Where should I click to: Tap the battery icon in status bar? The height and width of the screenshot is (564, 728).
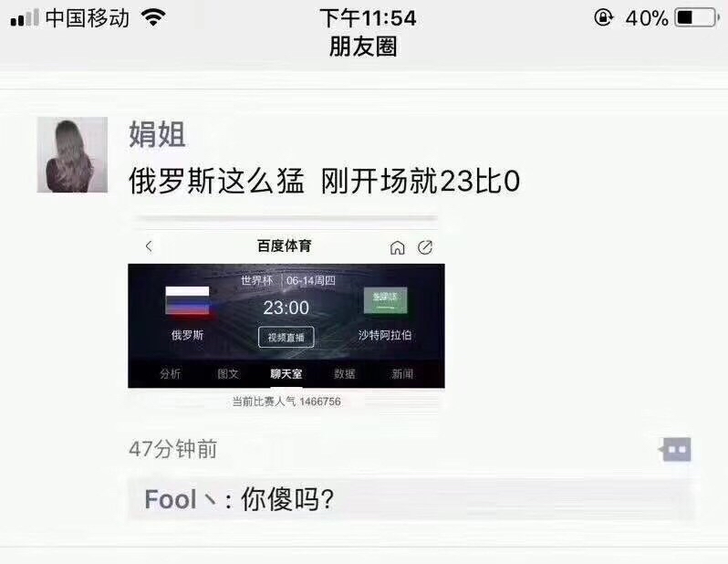tap(697, 18)
